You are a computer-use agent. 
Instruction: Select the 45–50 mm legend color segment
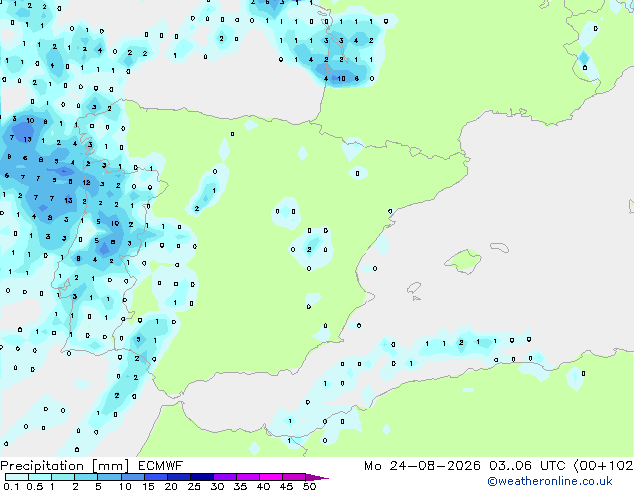pos(294,477)
